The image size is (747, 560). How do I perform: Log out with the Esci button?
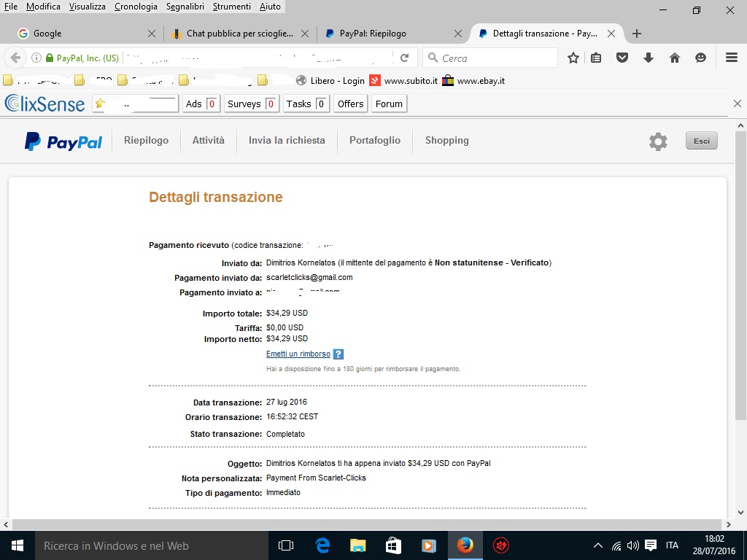tap(701, 141)
